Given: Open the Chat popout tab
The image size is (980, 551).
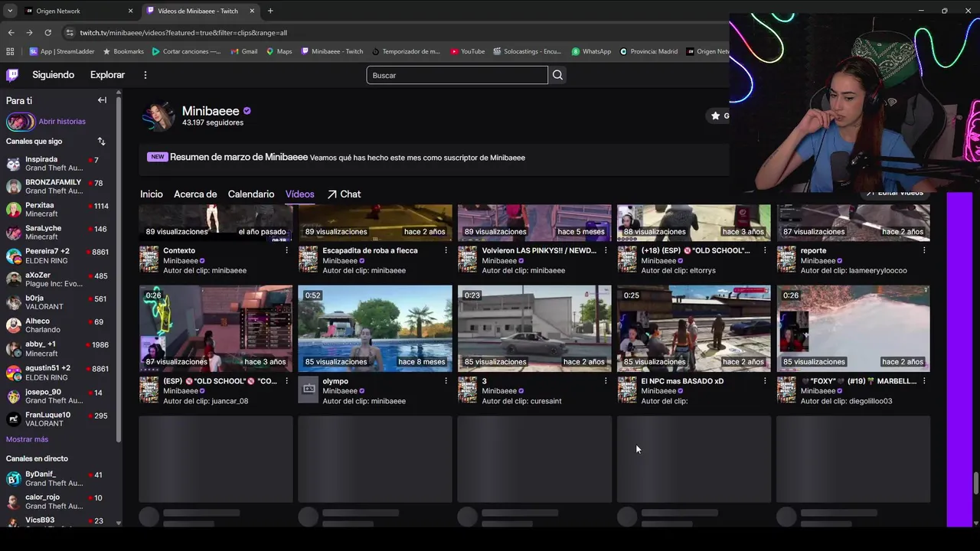Looking at the screenshot, I should [x=344, y=194].
